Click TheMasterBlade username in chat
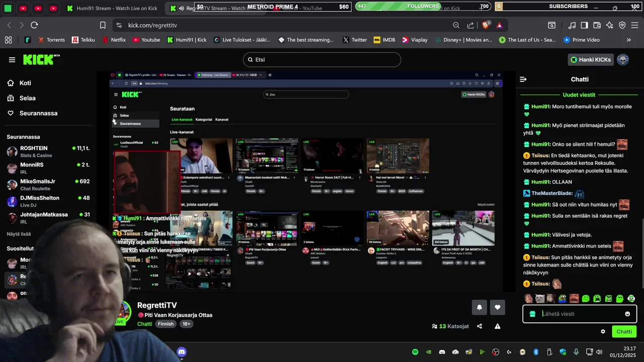This screenshot has height=362, width=644. [552, 193]
